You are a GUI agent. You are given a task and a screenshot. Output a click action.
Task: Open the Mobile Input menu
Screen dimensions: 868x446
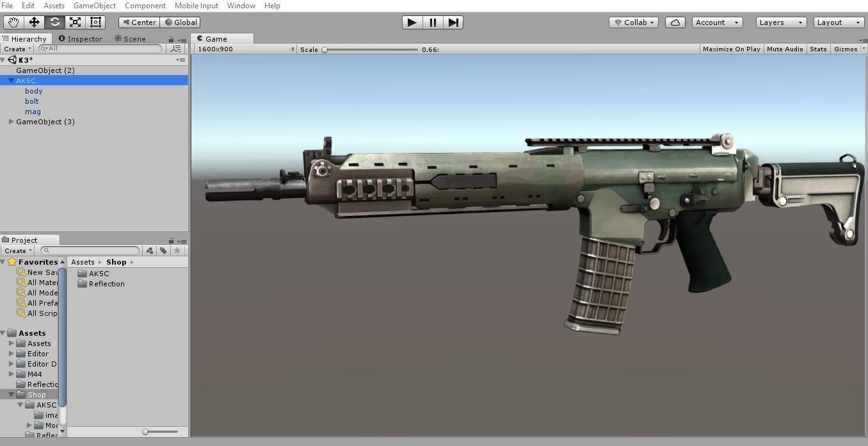(x=196, y=5)
